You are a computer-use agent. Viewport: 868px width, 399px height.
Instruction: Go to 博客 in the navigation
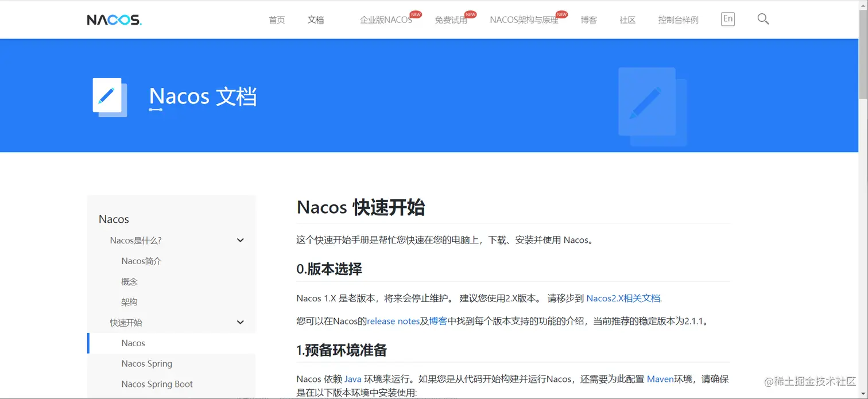[589, 20]
